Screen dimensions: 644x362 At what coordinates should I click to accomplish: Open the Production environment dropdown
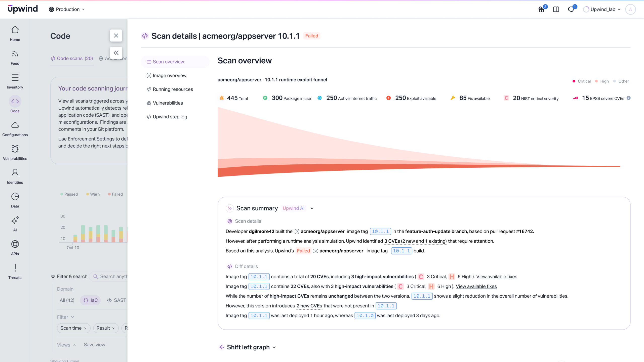click(x=67, y=9)
